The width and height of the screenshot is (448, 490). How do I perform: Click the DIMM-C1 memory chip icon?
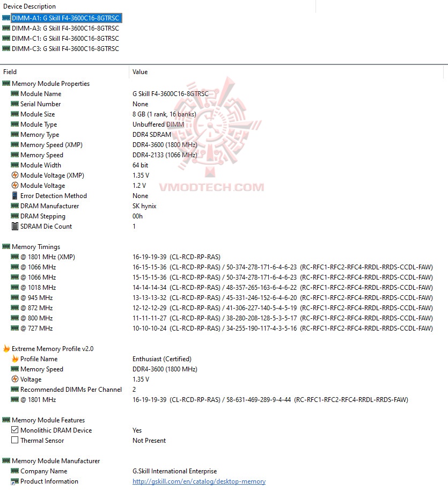click(6, 39)
